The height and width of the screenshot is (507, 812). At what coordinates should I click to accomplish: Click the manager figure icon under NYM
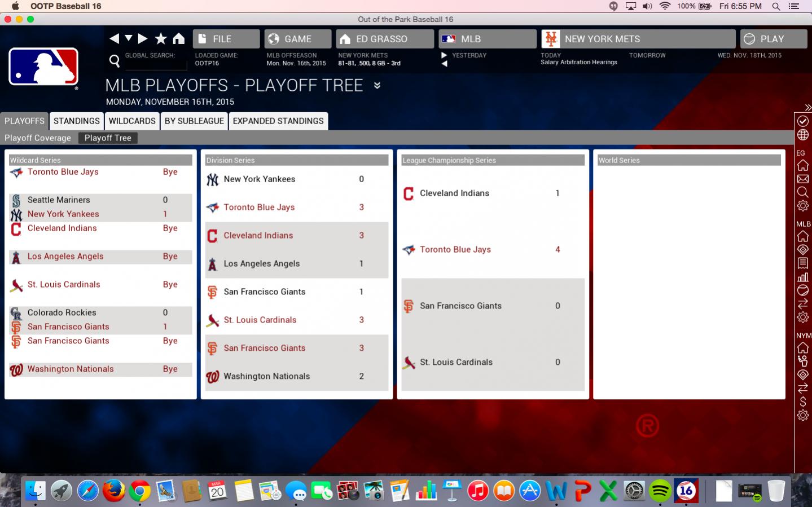[803, 361]
